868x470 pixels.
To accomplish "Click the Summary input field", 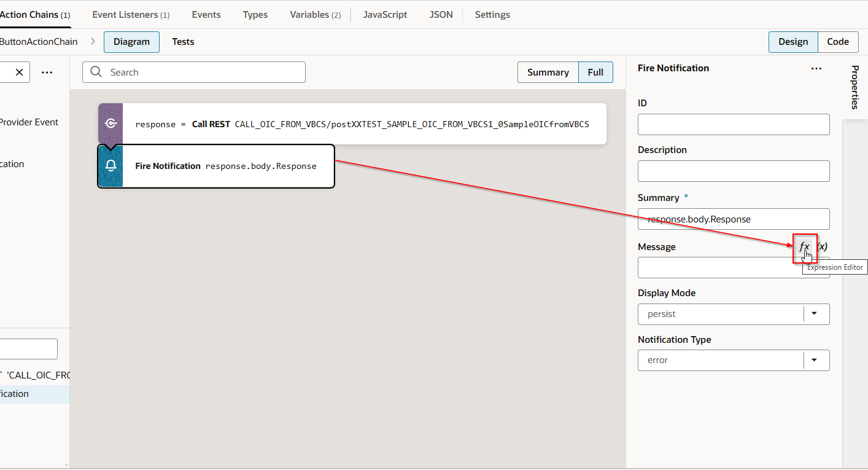I will [734, 219].
